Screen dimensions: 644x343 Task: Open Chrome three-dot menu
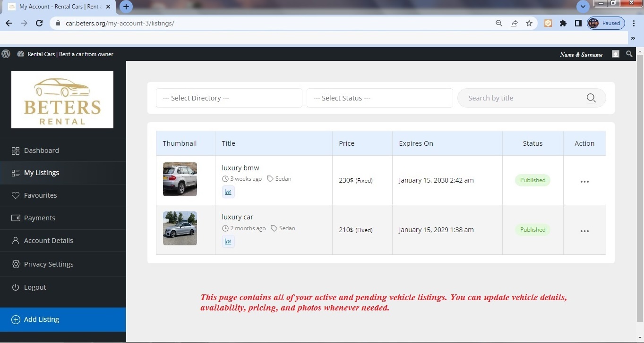(634, 23)
